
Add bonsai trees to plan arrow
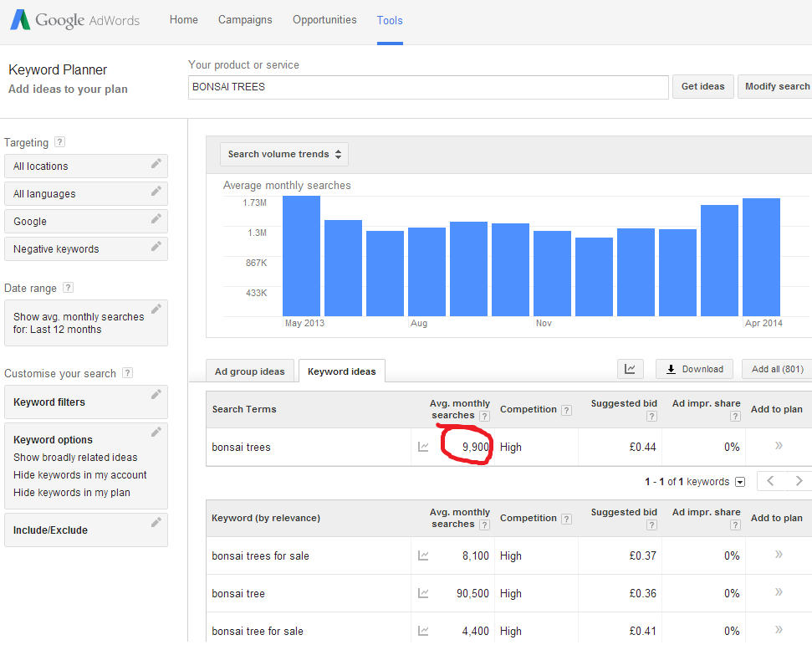click(779, 446)
